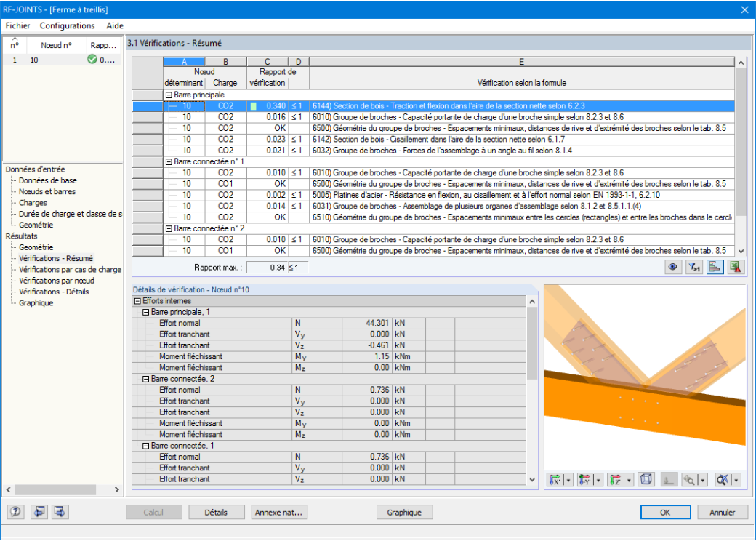
Task: Click the navigator horizontal scrollbar right arrow
Action: (117, 489)
